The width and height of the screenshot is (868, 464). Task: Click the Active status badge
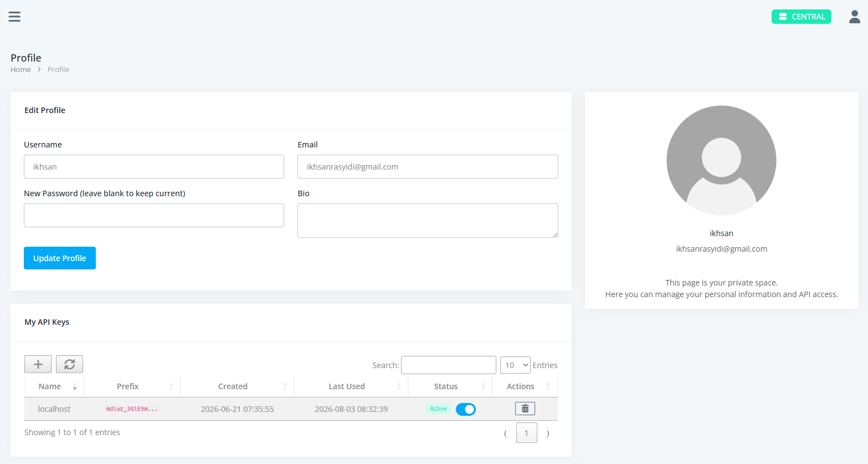438,409
